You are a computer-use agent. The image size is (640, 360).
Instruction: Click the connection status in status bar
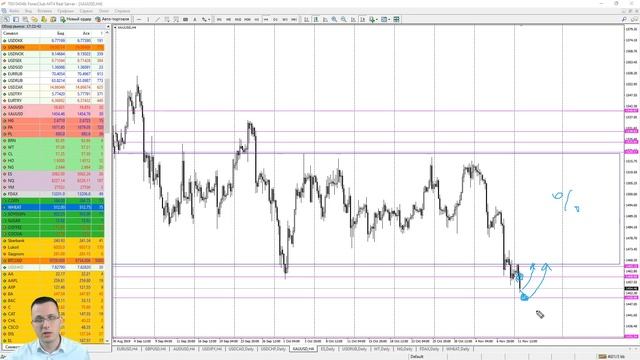pos(611,357)
